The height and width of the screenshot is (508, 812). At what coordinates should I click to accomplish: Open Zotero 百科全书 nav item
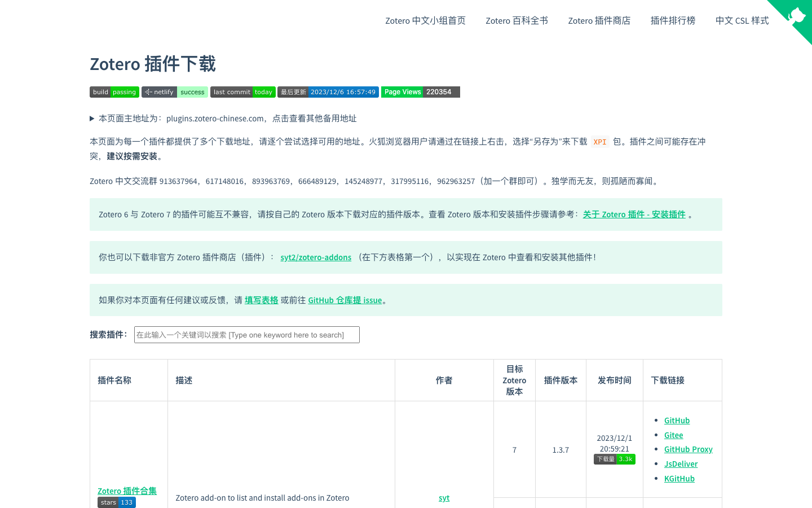point(517,21)
